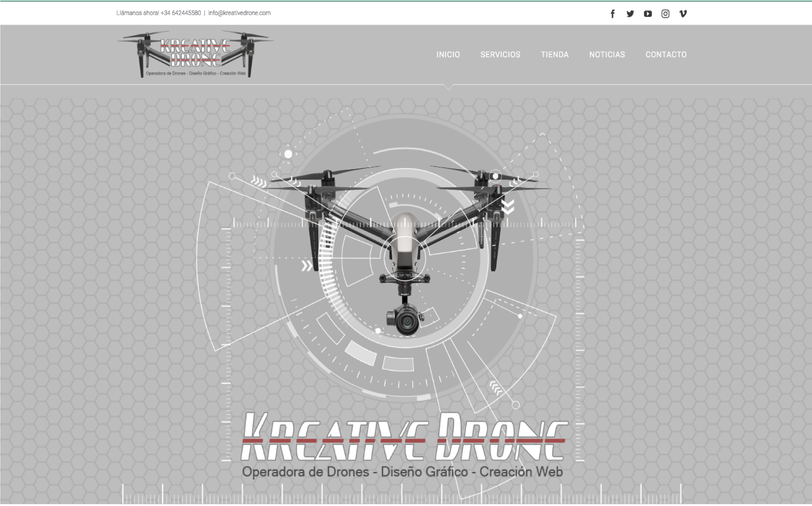Open the NOTICIAS menu item
The width and height of the screenshot is (812, 506).
(607, 54)
